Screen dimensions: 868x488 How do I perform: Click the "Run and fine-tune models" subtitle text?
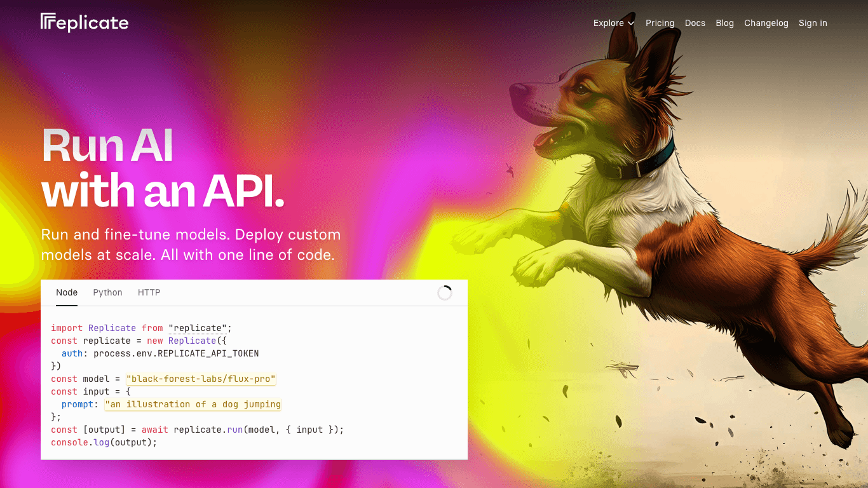click(x=191, y=245)
